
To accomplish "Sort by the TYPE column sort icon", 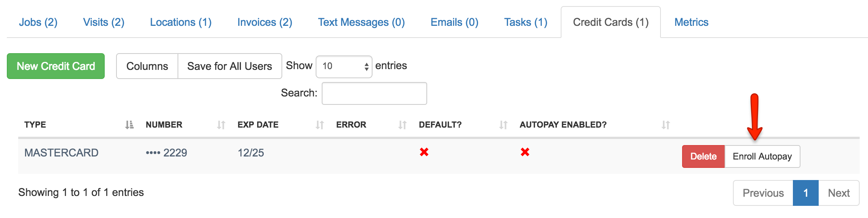I will point(129,125).
